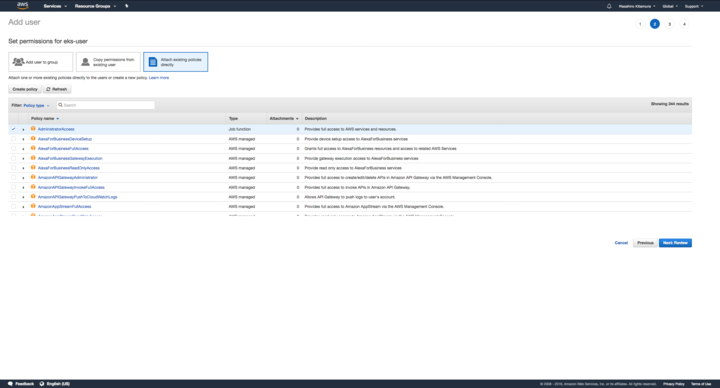This screenshot has width=720, height=388.
Task: Go to wizard step 4 indicator
Action: (x=684, y=24)
